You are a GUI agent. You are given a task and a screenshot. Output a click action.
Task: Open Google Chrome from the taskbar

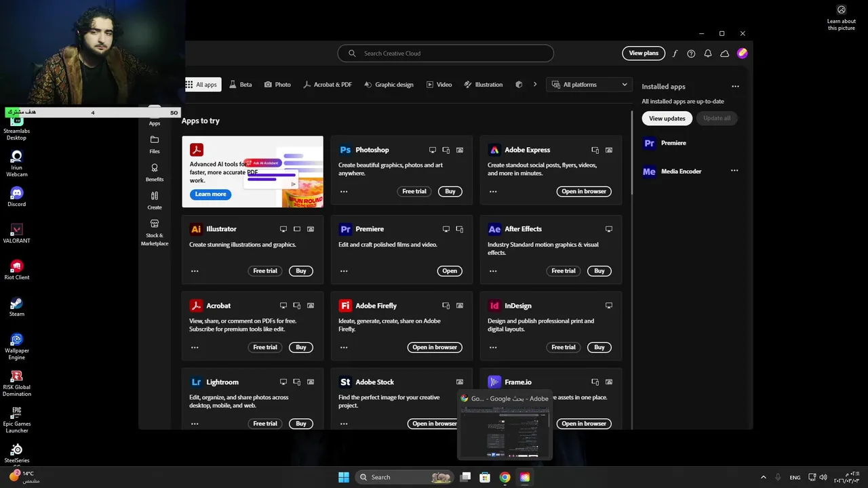tap(505, 477)
